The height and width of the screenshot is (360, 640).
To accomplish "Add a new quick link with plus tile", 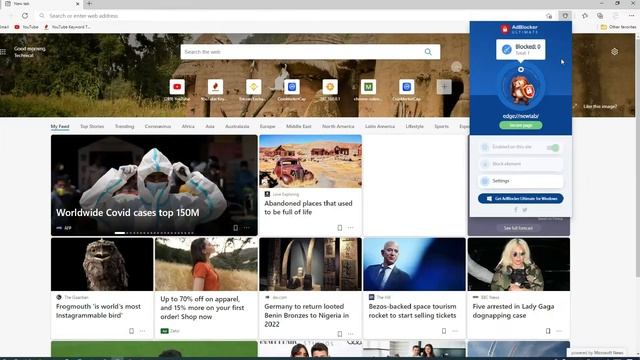I will (444, 87).
